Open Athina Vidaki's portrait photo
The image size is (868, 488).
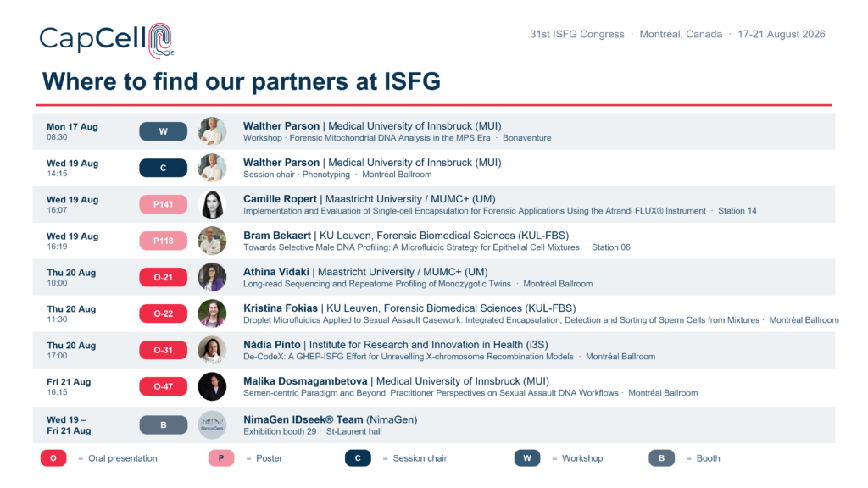pos(212,277)
